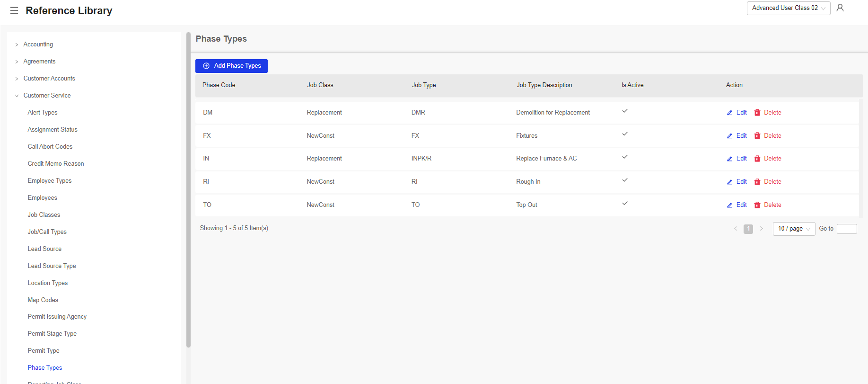Open Map Codes in sidebar
The width and height of the screenshot is (868, 384).
pyautogui.click(x=43, y=300)
